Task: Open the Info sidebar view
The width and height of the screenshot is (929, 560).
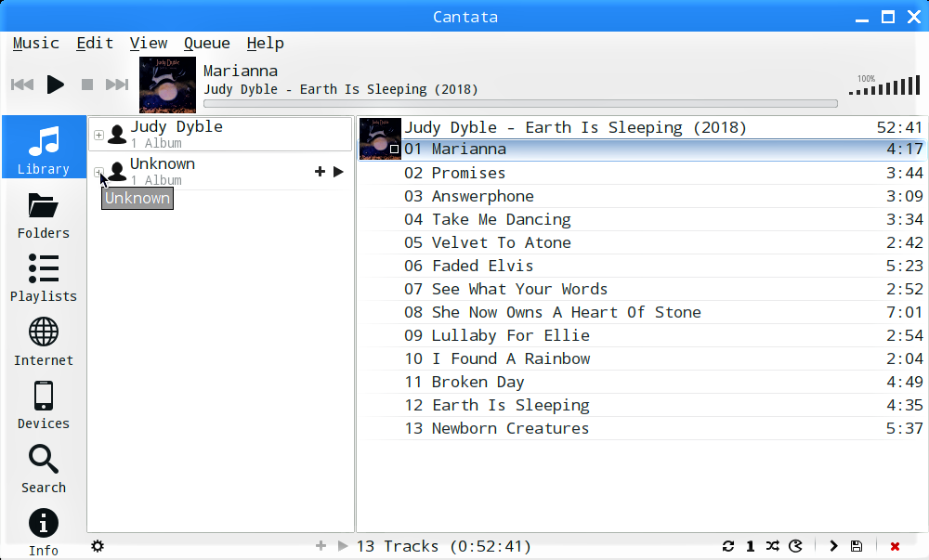Action: 44,532
